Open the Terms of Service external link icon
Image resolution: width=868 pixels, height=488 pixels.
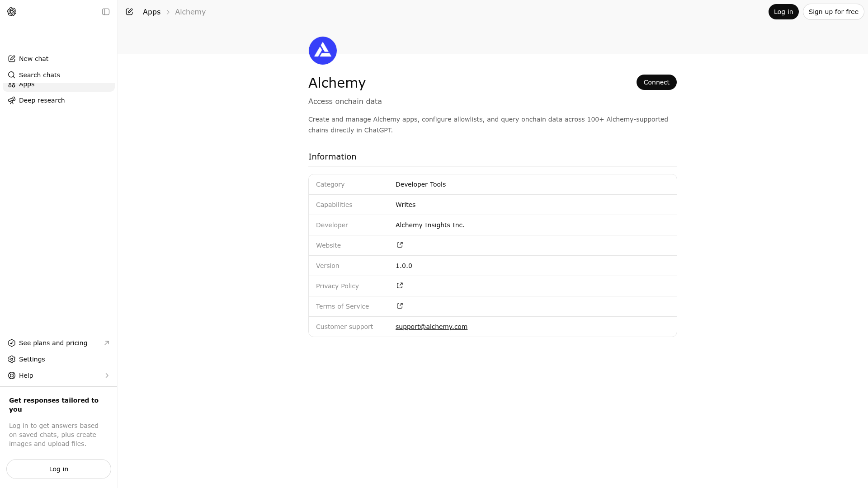(400, 306)
